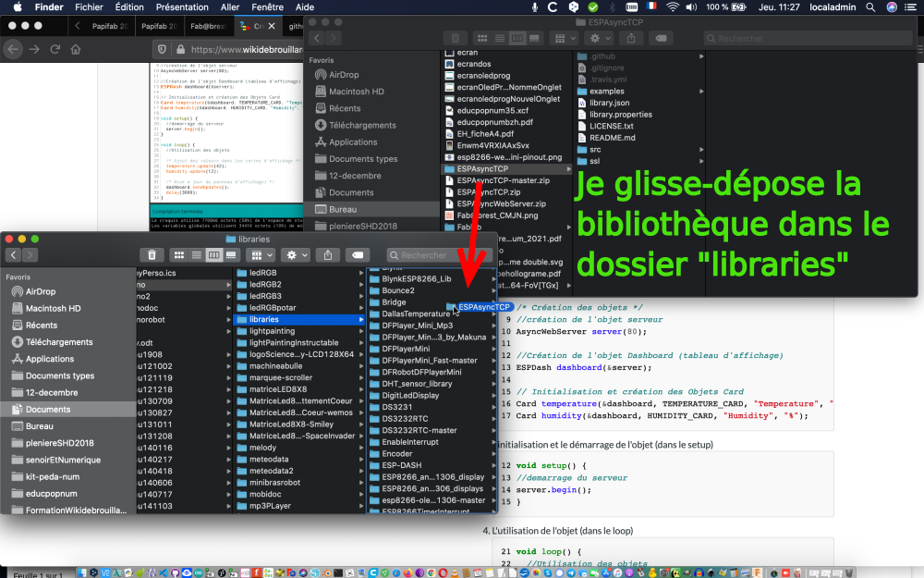Image resolution: width=924 pixels, height=578 pixels.
Task: Open the Share icon in the ESPAsyncTCP window toolbar
Action: tap(631, 38)
